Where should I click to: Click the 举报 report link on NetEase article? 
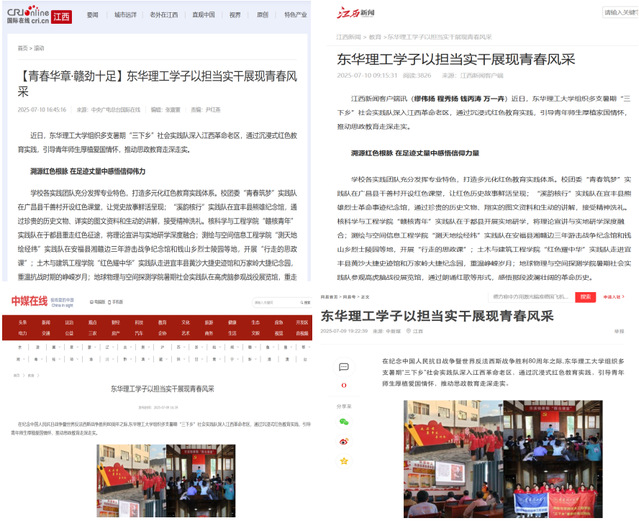[619, 331]
